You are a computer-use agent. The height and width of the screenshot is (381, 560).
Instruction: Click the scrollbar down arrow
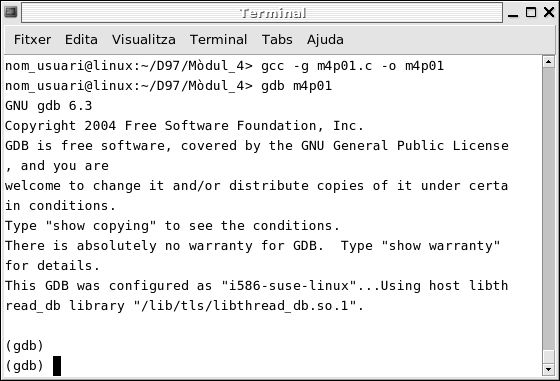[x=548, y=369]
